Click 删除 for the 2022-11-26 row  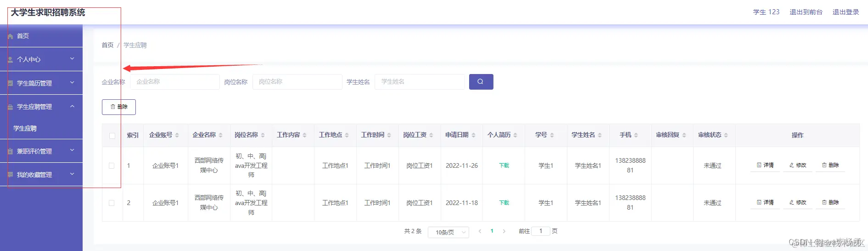[x=830, y=165]
